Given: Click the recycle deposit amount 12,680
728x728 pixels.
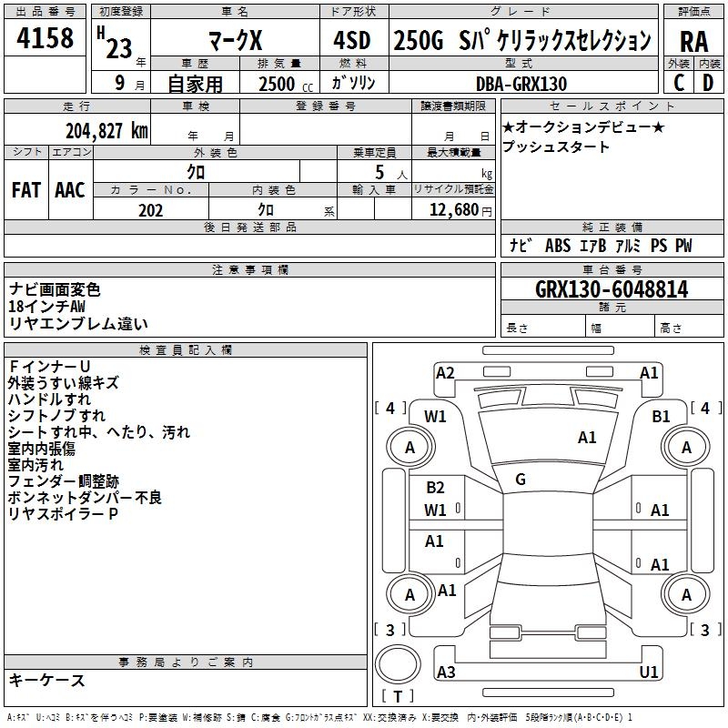Looking at the screenshot, I should (451, 210).
